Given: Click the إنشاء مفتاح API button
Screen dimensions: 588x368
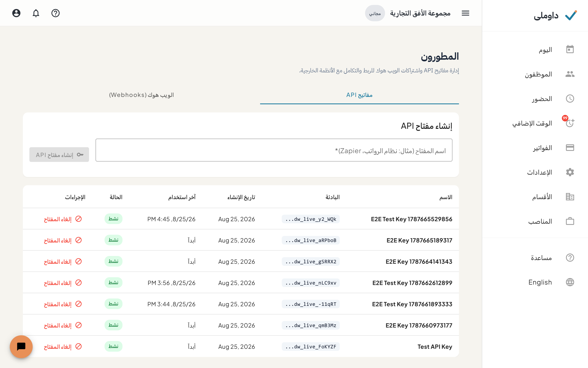Looking at the screenshot, I should [59, 155].
